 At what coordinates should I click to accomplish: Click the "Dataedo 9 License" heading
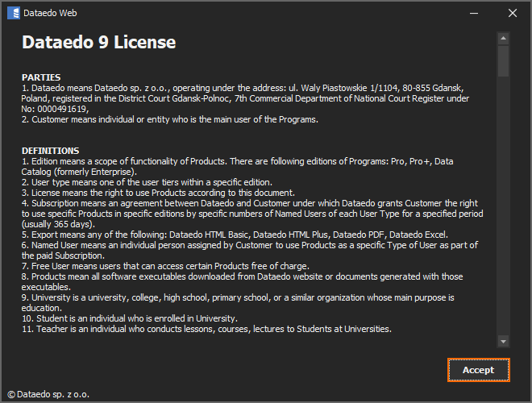(x=98, y=43)
